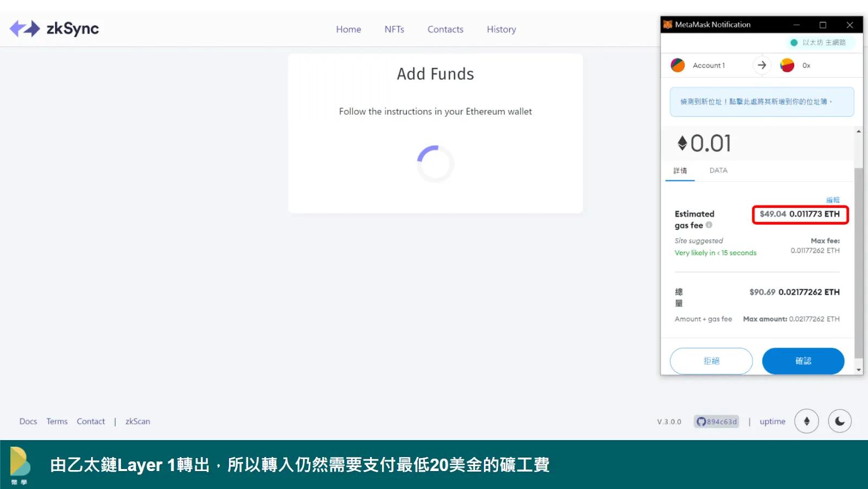Image resolution: width=868 pixels, height=489 pixels.
Task: Click the arrow icon between sender and recipient
Action: pos(762,65)
